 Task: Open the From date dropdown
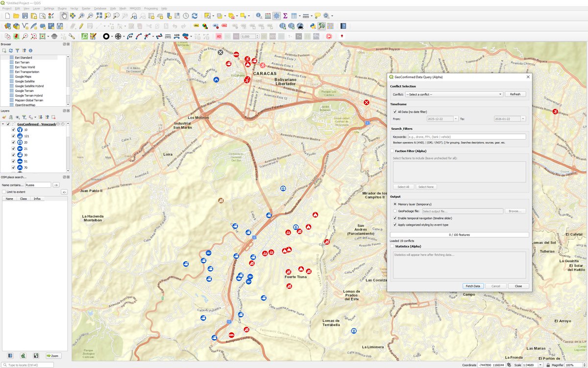[456, 118]
